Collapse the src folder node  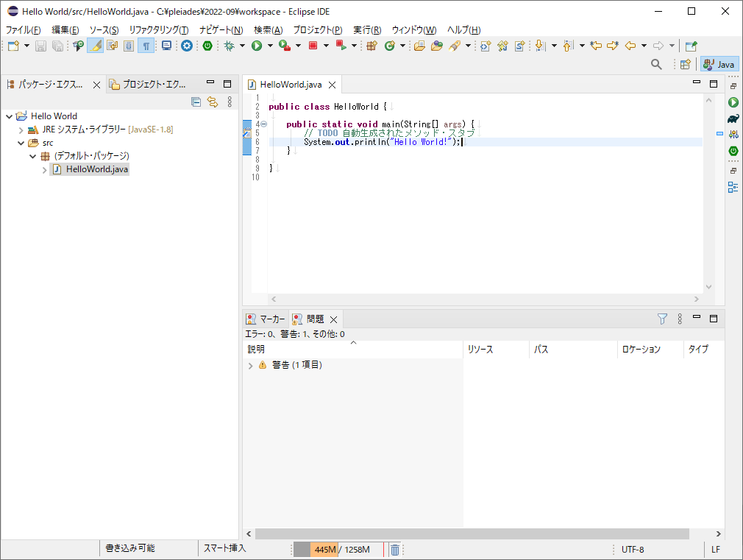(x=21, y=143)
